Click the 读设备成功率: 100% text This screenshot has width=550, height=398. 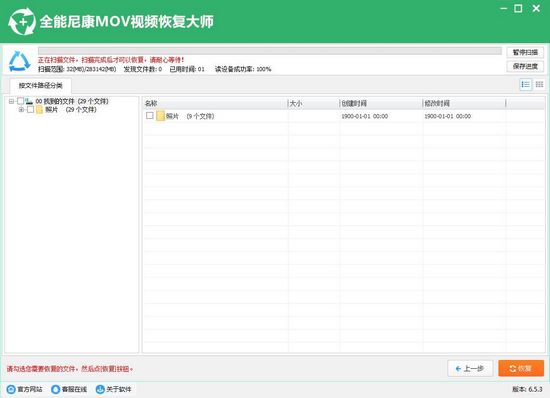pyautogui.click(x=243, y=69)
